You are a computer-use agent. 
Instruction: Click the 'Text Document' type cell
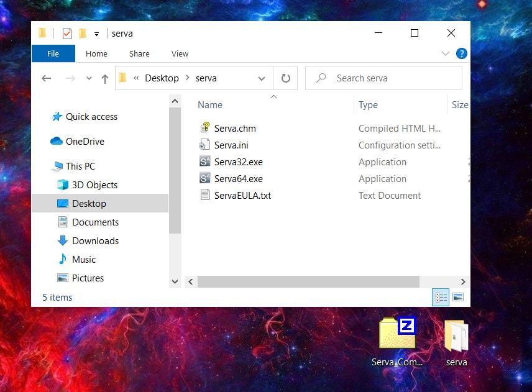(x=390, y=195)
